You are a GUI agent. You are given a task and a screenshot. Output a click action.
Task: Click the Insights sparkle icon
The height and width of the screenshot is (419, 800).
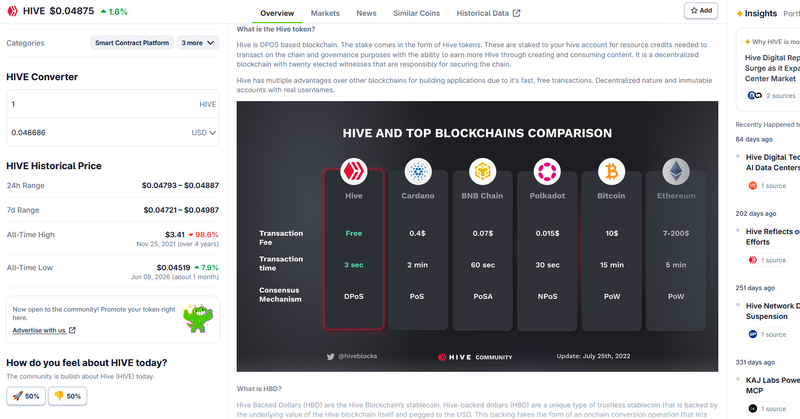[x=739, y=14]
